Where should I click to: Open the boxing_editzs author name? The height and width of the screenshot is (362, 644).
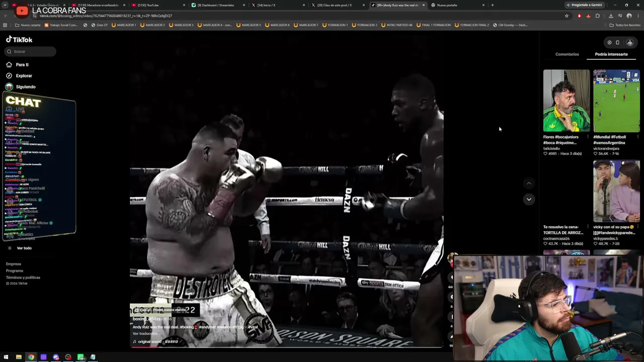click(146, 319)
